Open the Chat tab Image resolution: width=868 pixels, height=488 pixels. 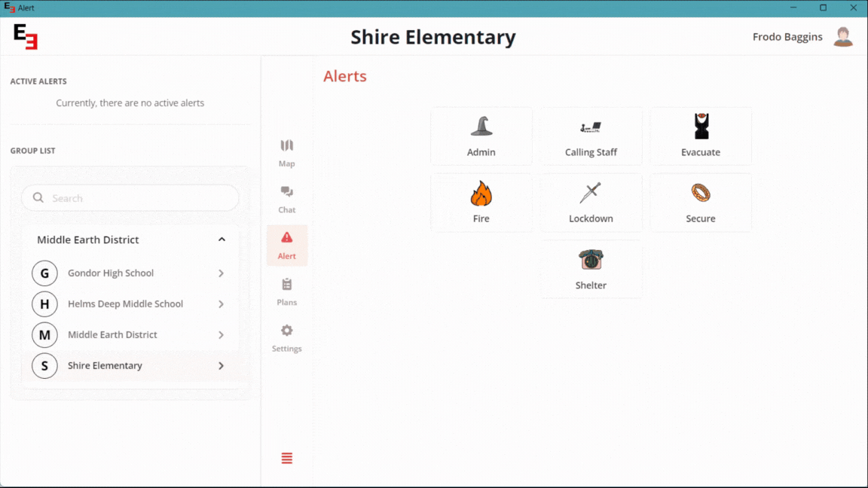tap(287, 200)
